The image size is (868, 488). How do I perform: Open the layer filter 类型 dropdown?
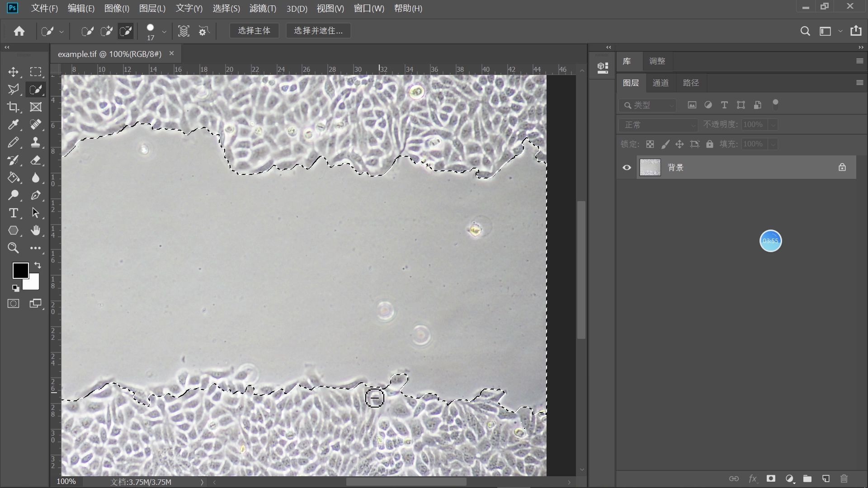[648, 105]
